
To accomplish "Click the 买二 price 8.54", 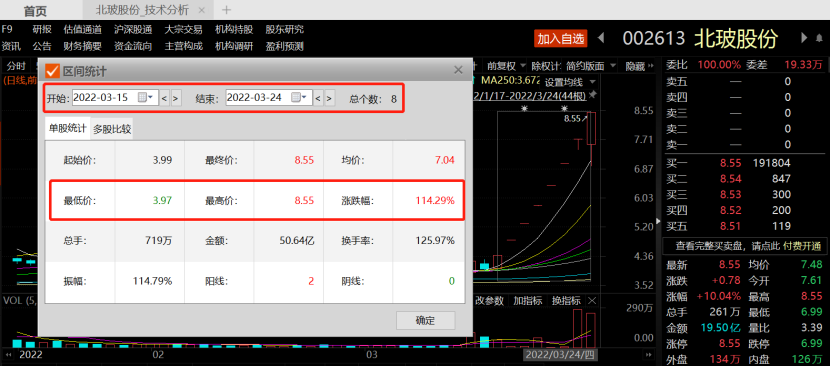I will coord(730,179).
